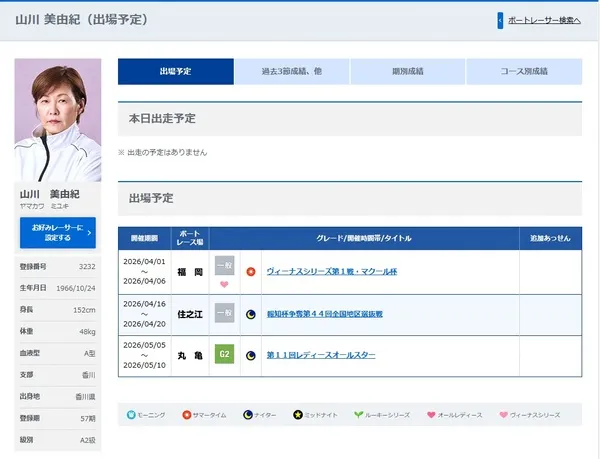The image size is (600, 459).
Task: Click date range 2026/05/05～2026/05/10
Action: [144, 355]
